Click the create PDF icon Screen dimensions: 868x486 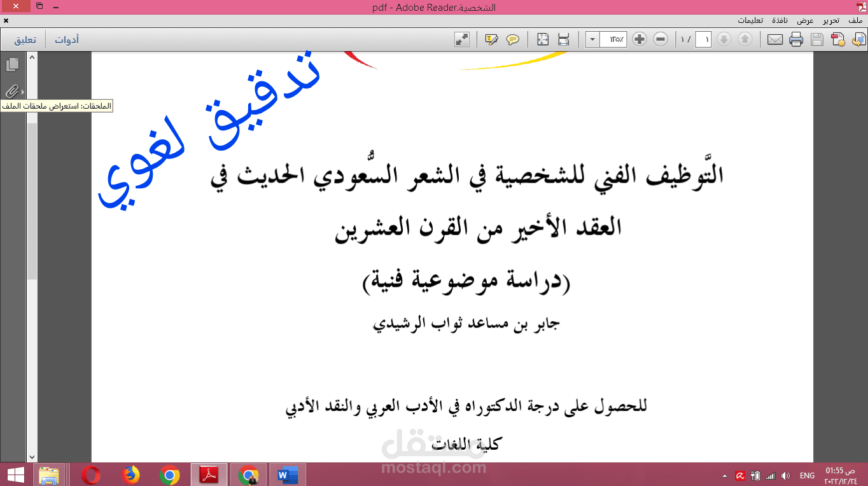837,39
